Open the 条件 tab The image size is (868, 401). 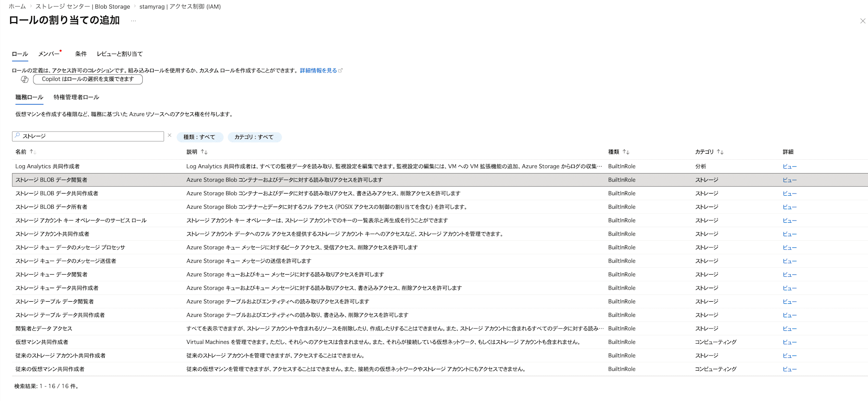click(81, 54)
